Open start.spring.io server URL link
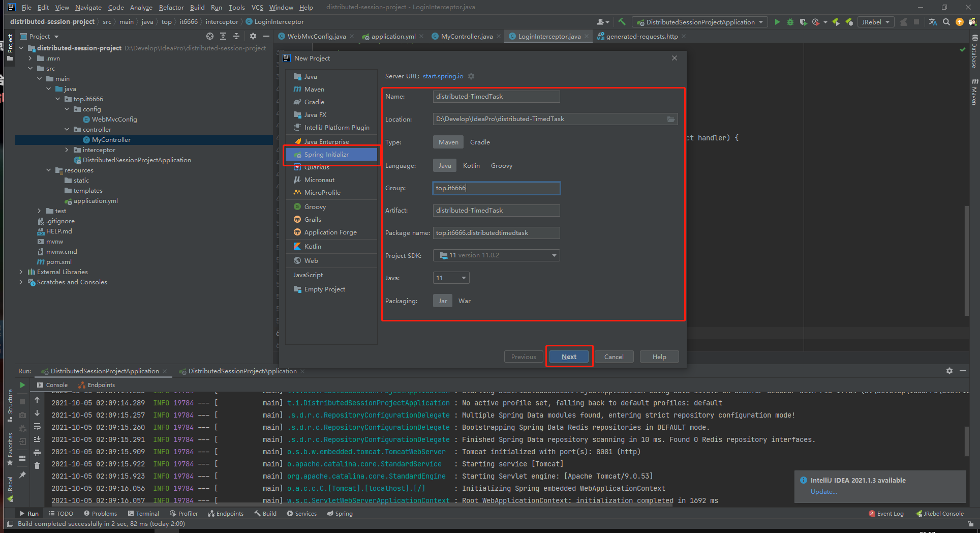 click(443, 76)
